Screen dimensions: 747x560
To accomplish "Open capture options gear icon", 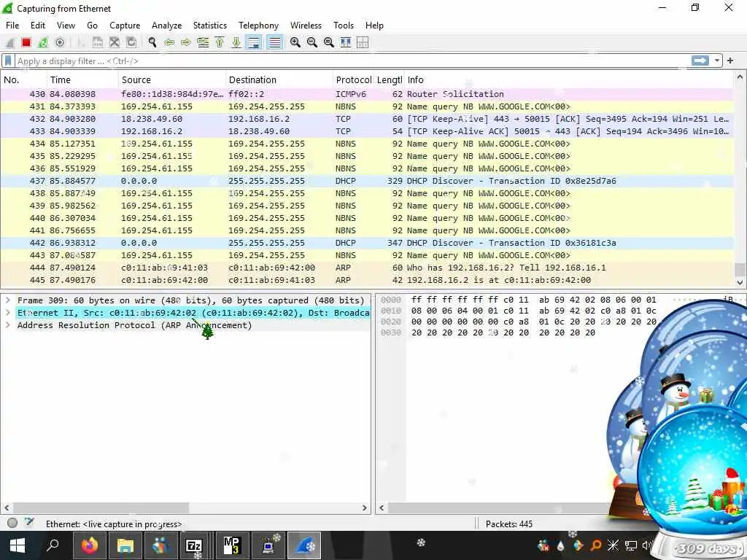I will 60,42.
